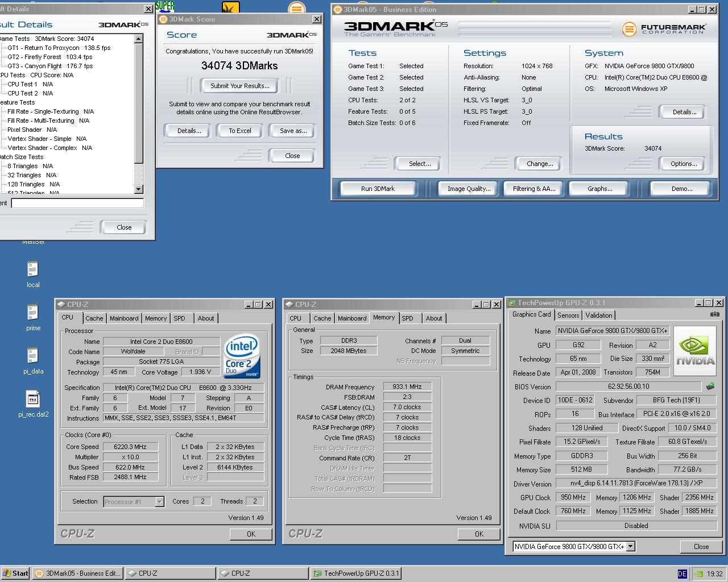Click the Intel Core 2 Duo badge

[x=242, y=356]
